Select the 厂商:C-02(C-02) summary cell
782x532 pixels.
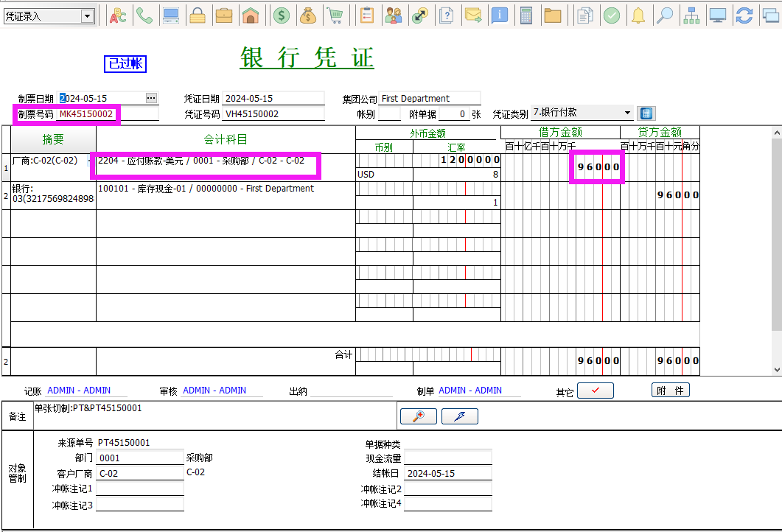tap(53, 167)
